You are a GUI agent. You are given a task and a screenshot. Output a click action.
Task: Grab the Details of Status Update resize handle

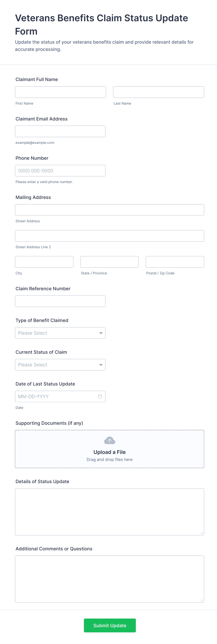click(x=202, y=533)
